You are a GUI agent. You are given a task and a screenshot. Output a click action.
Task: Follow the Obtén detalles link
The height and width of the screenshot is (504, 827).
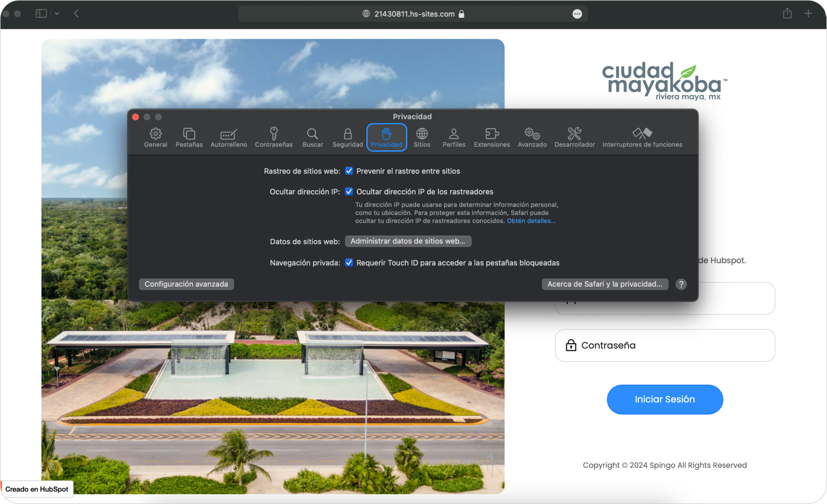pyautogui.click(x=531, y=221)
